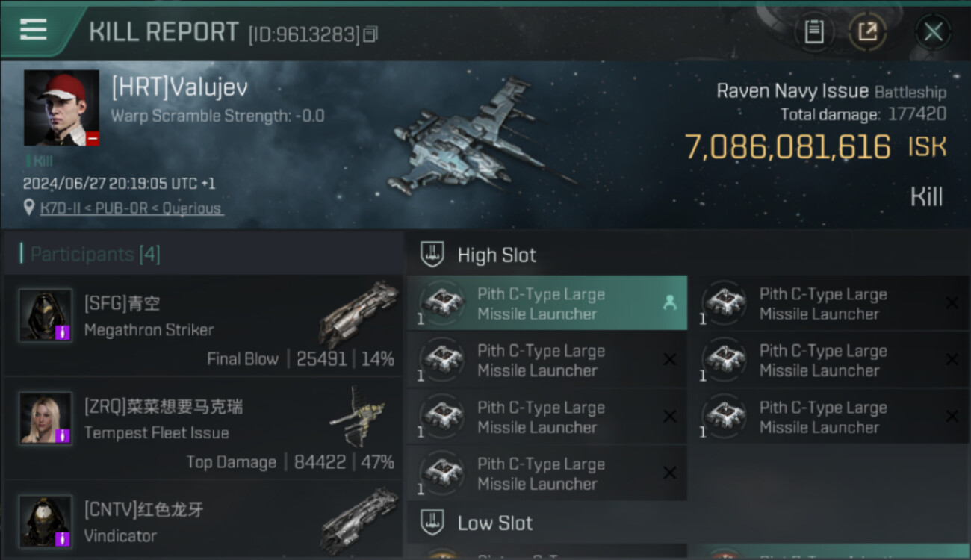Image resolution: width=971 pixels, height=560 pixels.
Task: Close the kill report with X
Action: pyautogui.click(x=933, y=32)
